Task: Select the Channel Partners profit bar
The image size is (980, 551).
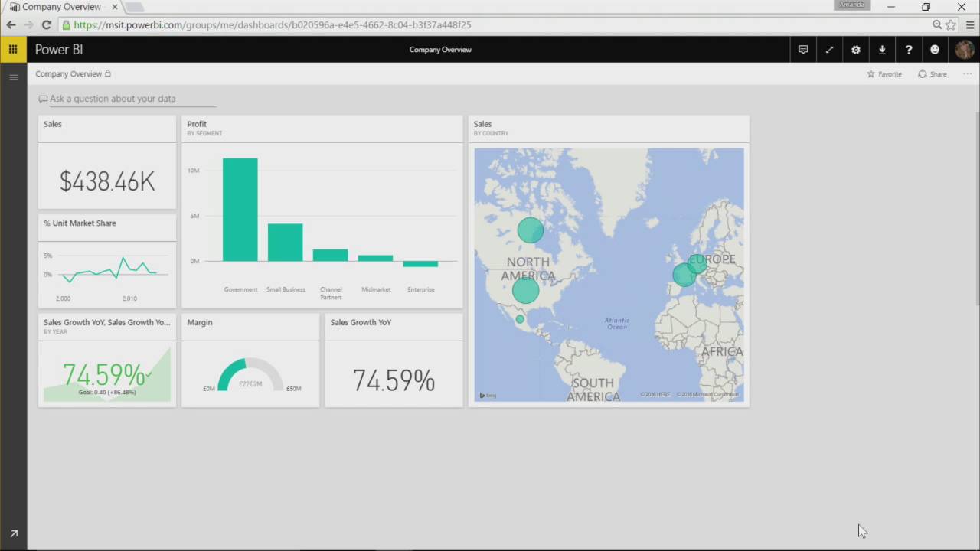Action: tap(330, 256)
